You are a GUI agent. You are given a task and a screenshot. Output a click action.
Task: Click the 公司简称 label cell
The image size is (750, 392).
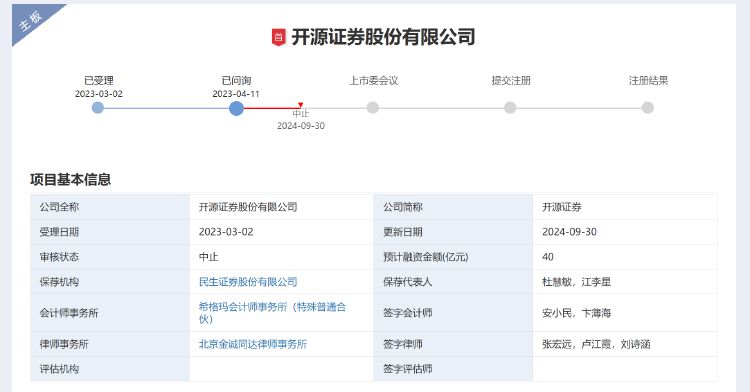pyautogui.click(x=453, y=207)
